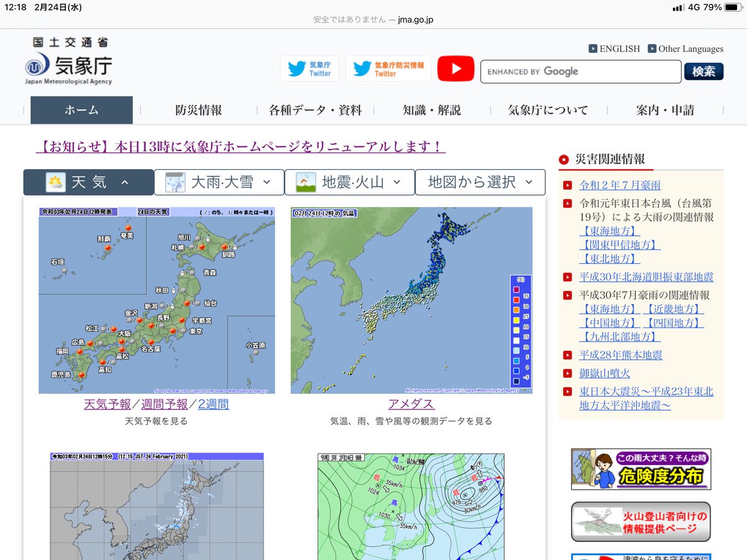Focus the Google search input field

click(581, 72)
